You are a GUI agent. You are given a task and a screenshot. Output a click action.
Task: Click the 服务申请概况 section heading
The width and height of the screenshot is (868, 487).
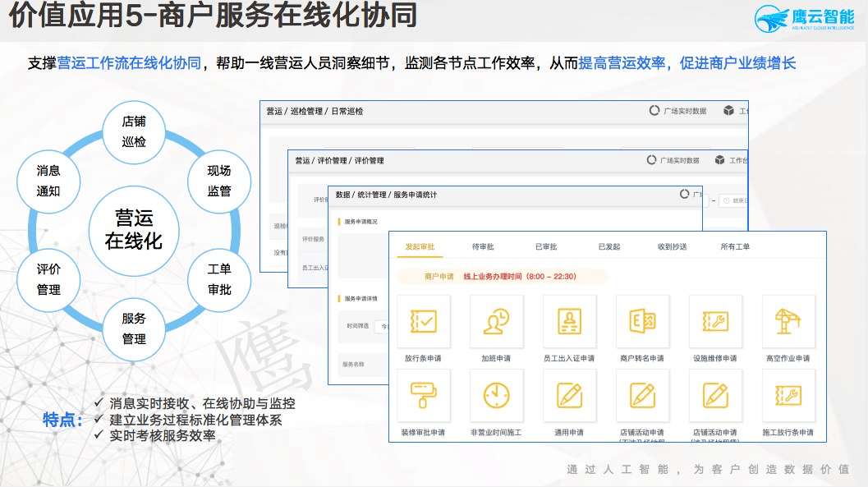click(361, 222)
